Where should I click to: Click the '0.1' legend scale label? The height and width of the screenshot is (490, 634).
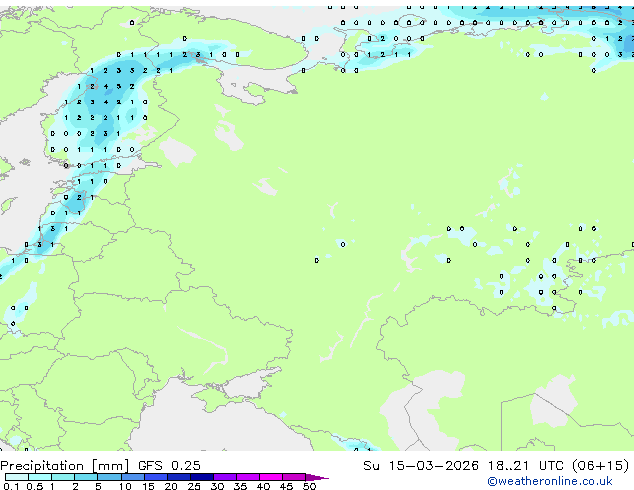coord(11,486)
